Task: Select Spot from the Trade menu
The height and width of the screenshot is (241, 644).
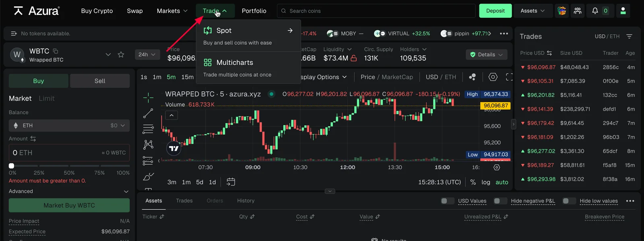Action: (x=248, y=36)
